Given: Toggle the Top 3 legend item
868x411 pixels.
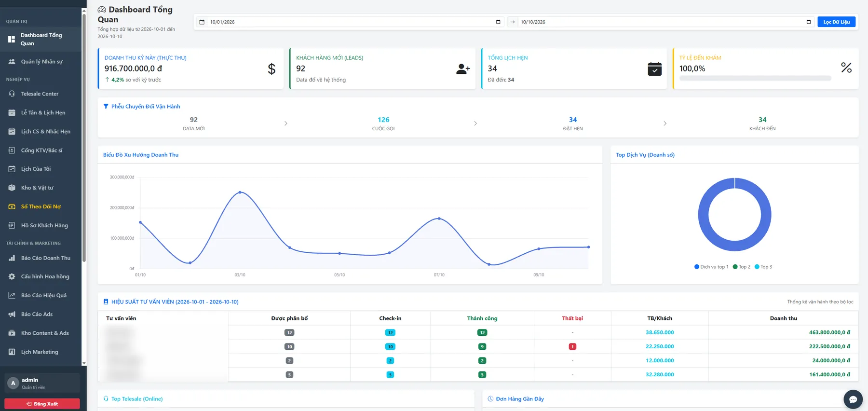Looking at the screenshot, I should tap(763, 267).
